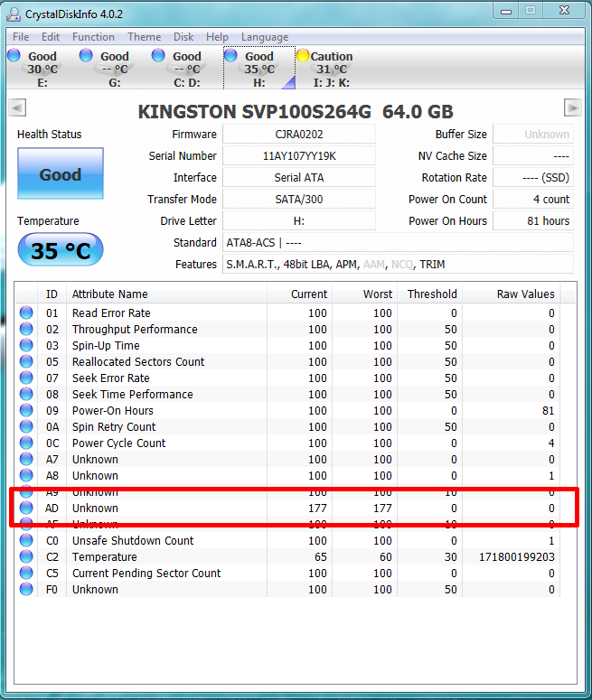This screenshot has width=592, height=700.
Task: Click the NV Cache Size field
Action: click(x=533, y=155)
